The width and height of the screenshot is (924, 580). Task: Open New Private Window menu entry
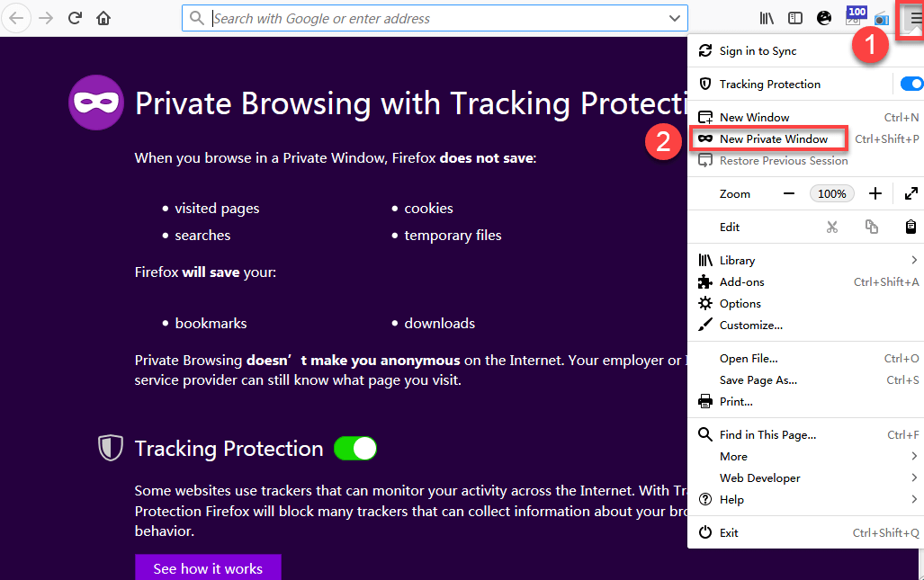point(805,139)
